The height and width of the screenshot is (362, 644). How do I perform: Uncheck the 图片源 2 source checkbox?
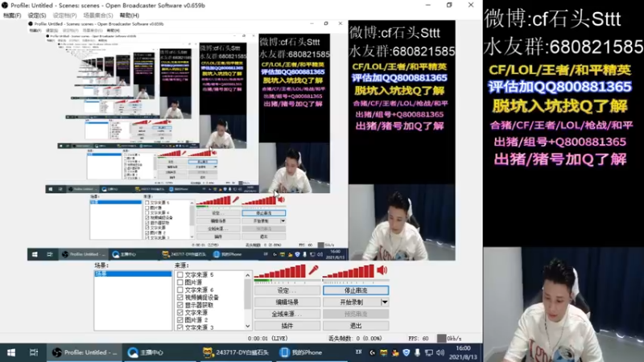point(180,319)
